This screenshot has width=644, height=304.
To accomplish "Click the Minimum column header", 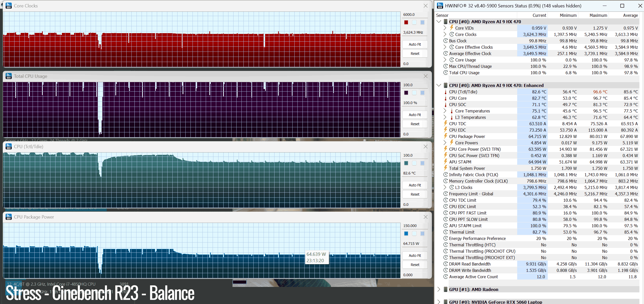I will click(568, 15).
